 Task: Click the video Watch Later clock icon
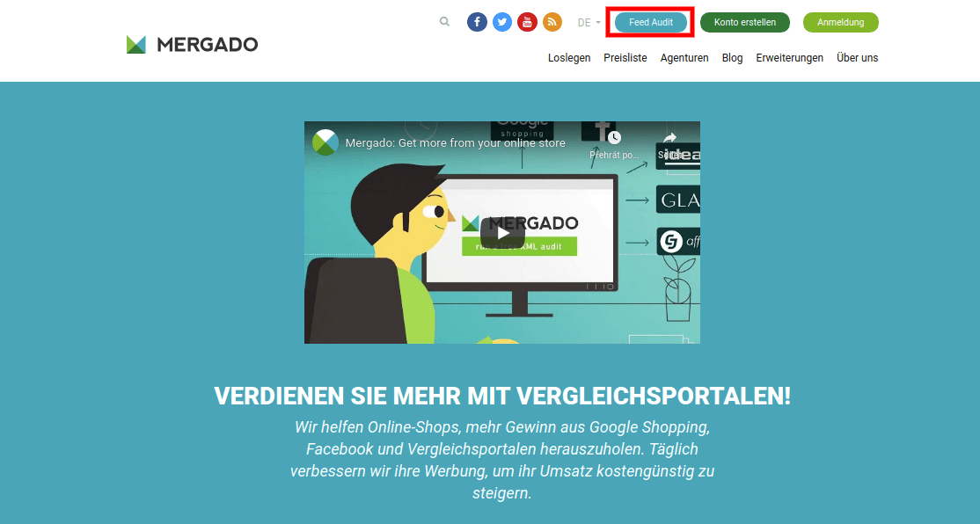click(x=614, y=137)
